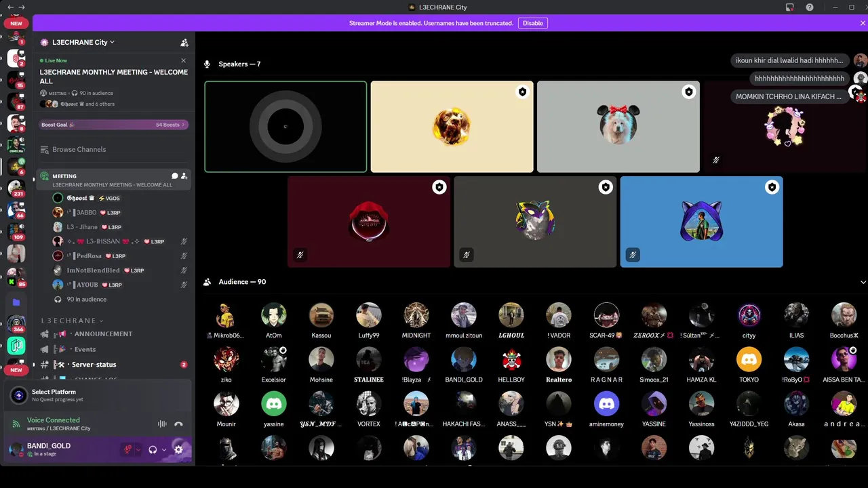Screen dimensions: 868x488
Task: Open User Settings gear icon
Action: coord(178,449)
